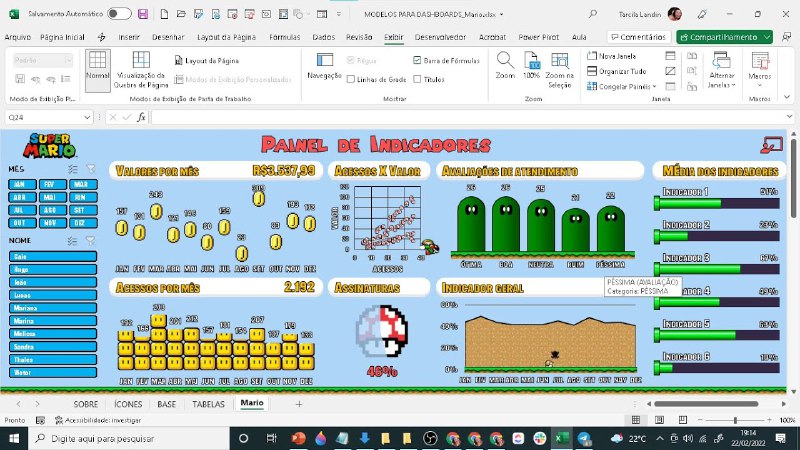800x450 pixels.
Task: Switch to the SOBRE sheet tab
Action: click(86, 404)
